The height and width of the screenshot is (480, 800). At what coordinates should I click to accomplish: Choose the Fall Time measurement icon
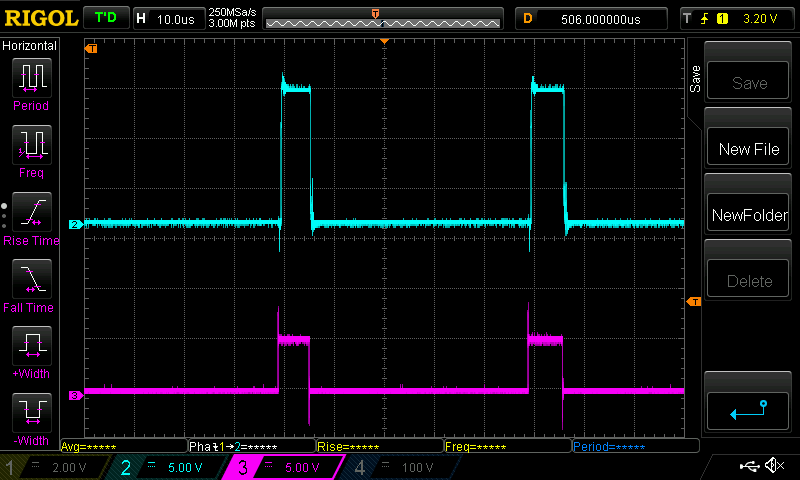tap(30, 279)
